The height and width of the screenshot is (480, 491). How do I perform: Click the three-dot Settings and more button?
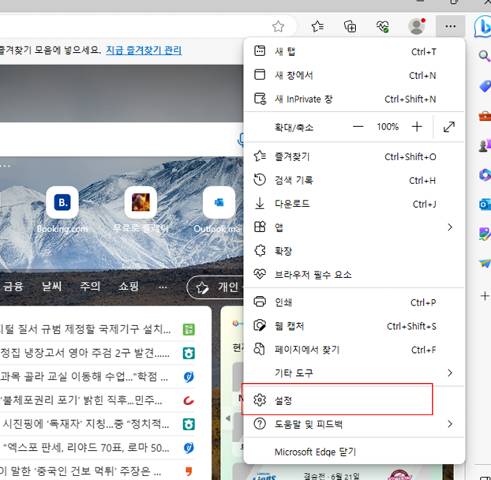pos(450,26)
